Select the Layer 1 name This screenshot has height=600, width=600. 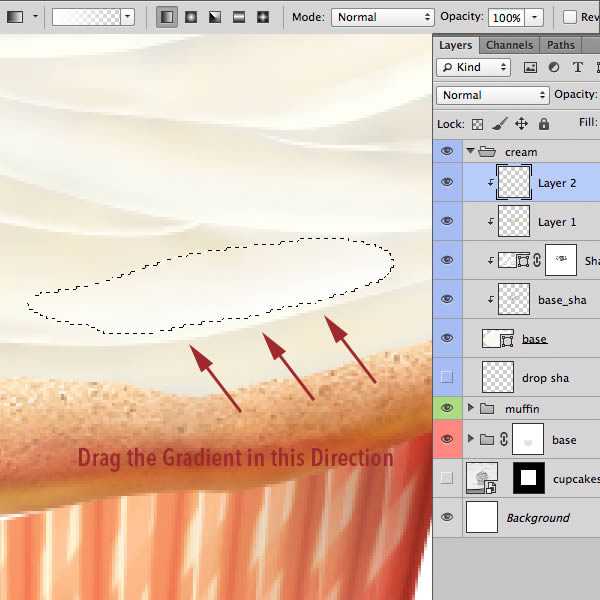[x=557, y=222]
